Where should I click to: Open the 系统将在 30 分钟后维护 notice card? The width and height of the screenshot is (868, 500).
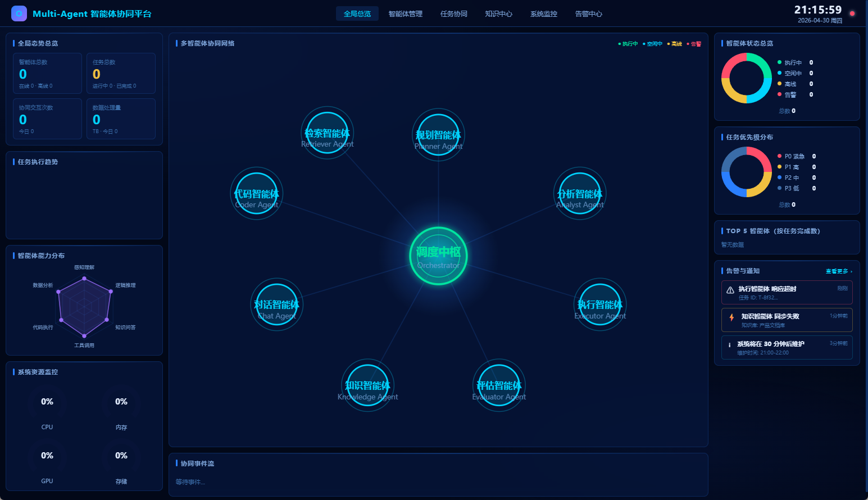pos(787,347)
